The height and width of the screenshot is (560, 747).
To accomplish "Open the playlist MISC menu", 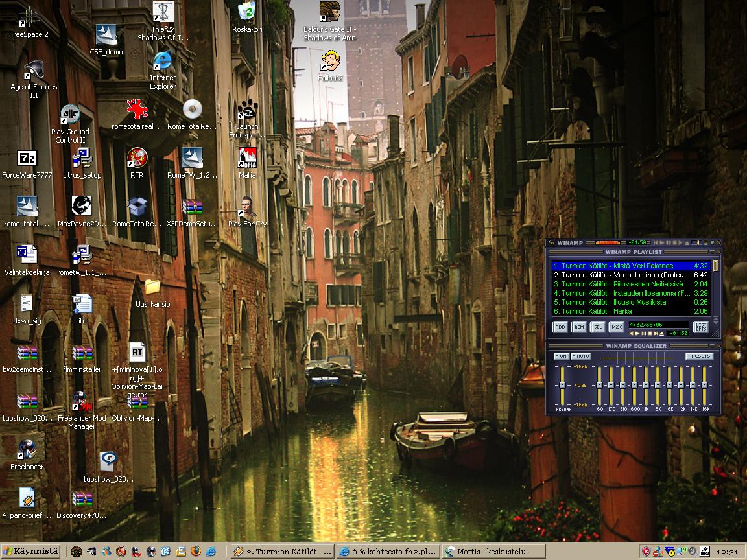I will [x=617, y=327].
